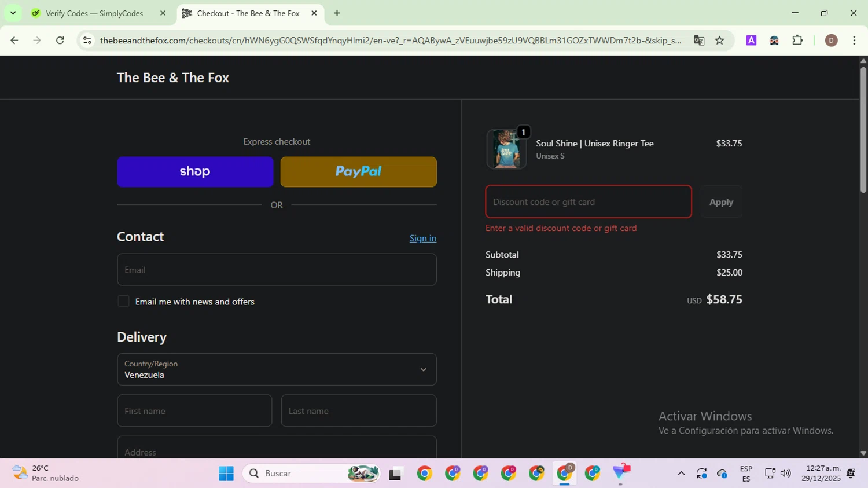Click the Apply discount button
868x488 pixels.
coord(721,202)
